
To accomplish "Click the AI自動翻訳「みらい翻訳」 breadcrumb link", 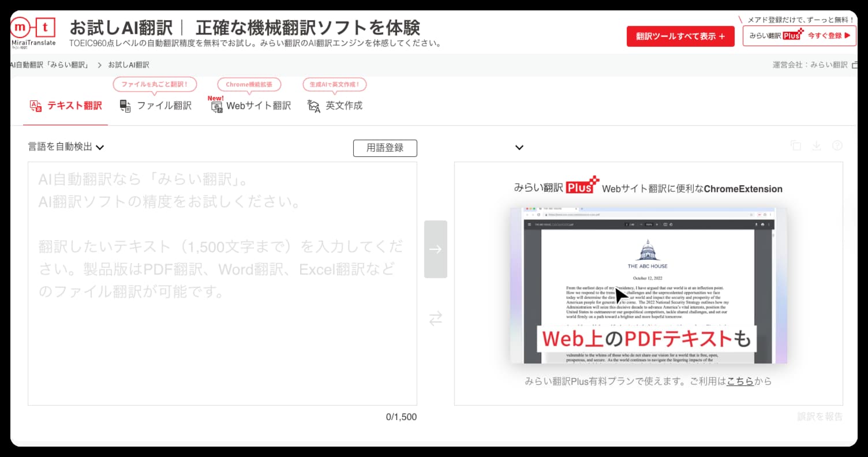I will pyautogui.click(x=50, y=65).
